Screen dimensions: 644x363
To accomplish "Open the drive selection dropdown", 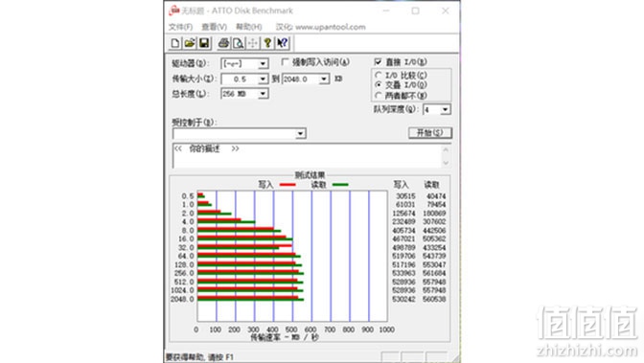I will click(263, 63).
